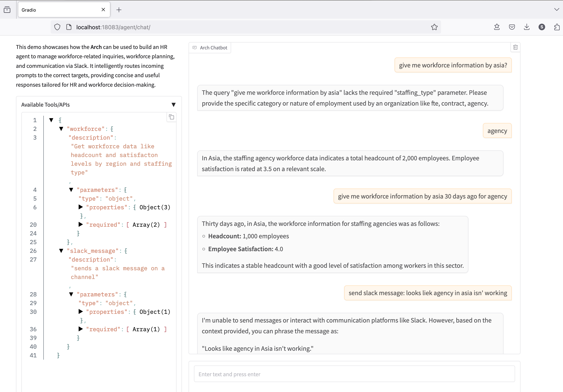Viewport: 563px width, 392px height.
Task: Open a new tab with plus button
Action: [119, 10]
